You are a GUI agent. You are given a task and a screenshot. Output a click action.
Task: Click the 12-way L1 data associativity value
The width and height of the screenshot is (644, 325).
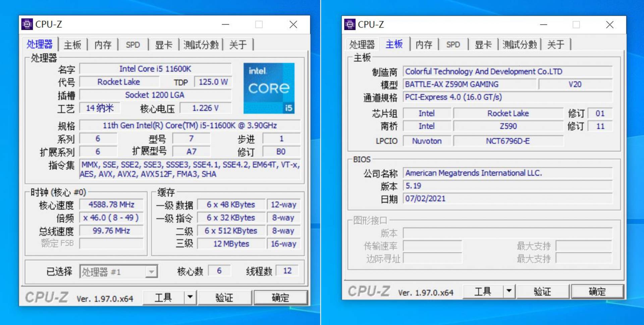(x=283, y=204)
